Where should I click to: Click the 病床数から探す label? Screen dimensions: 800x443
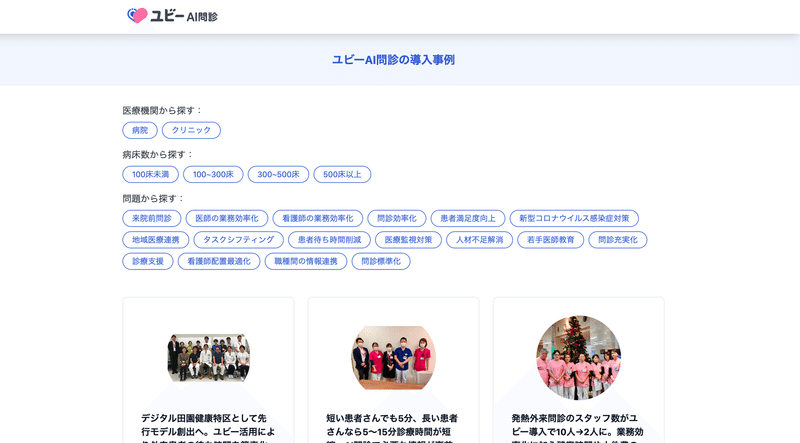[158, 154]
